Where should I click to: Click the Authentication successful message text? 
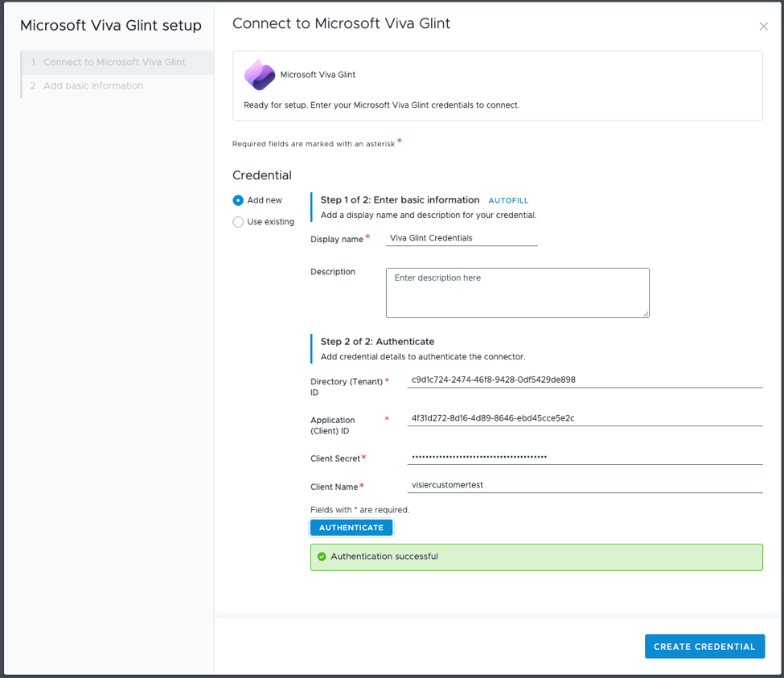384,557
